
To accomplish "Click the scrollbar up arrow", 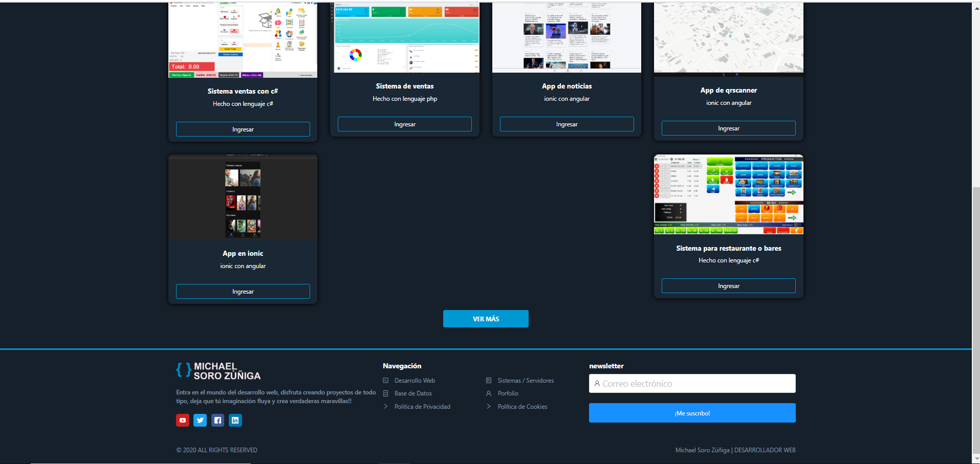I will click(976, 9).
